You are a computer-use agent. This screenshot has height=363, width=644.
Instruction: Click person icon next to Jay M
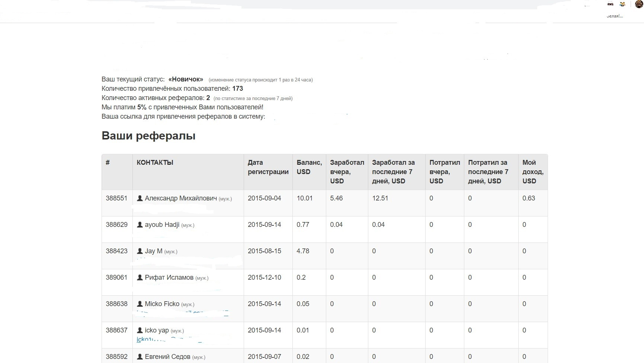click(140, 251)
